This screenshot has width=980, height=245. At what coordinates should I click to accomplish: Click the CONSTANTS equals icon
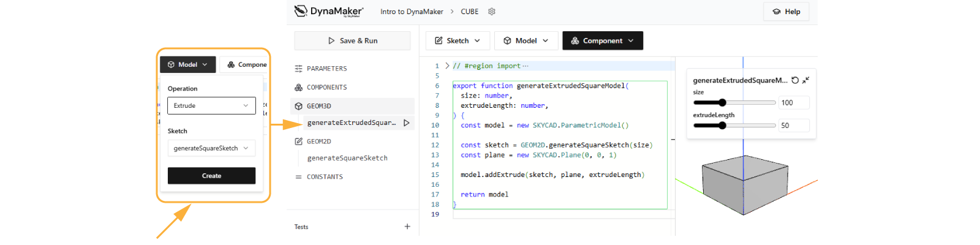pyautogui.click(x=298, y=177)
